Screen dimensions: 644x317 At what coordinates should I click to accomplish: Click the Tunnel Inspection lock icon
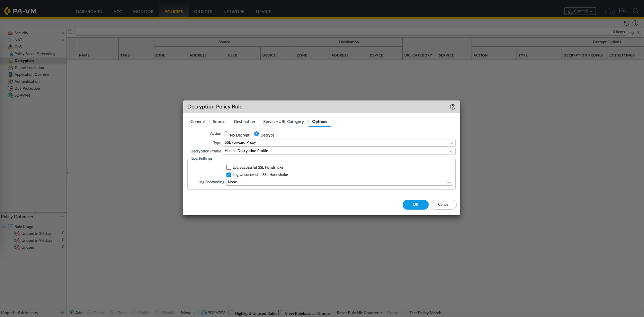coord(10,68)
